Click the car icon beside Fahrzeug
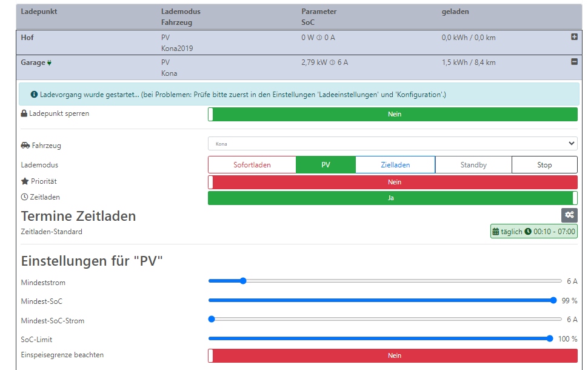This screenshot has height=370, width=588. point(25,145)
